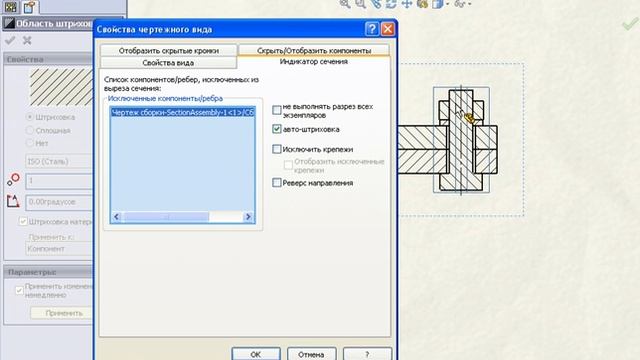This screenshot has width=640, height=360.
Task: Click the Параметры section header
Action: pos(49,272)
